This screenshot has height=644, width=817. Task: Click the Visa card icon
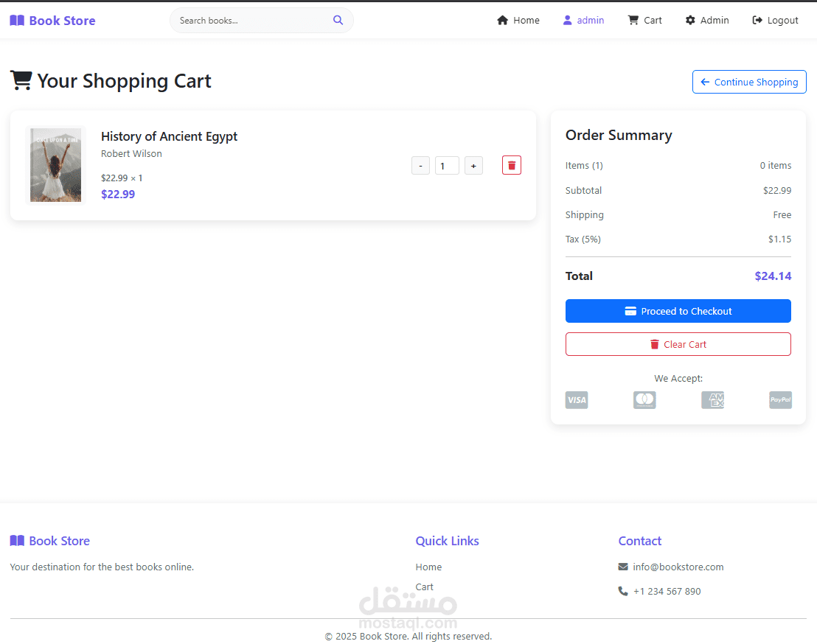click(577, 400)
